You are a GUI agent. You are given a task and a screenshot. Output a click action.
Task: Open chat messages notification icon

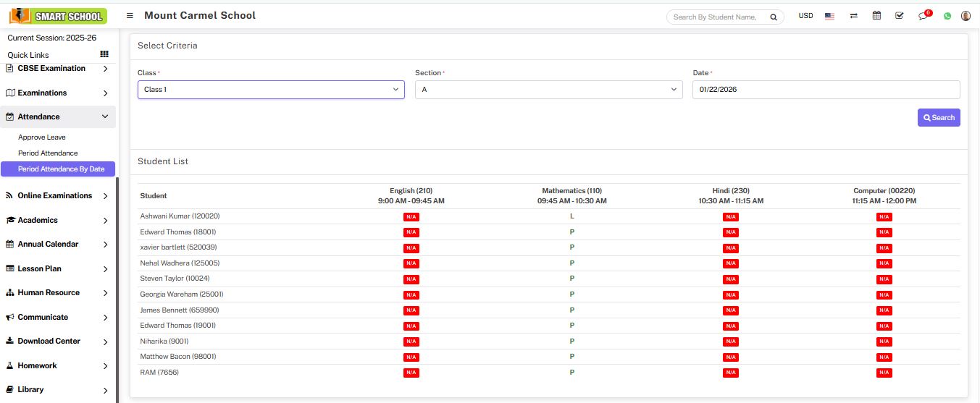[x=924, y=16]
